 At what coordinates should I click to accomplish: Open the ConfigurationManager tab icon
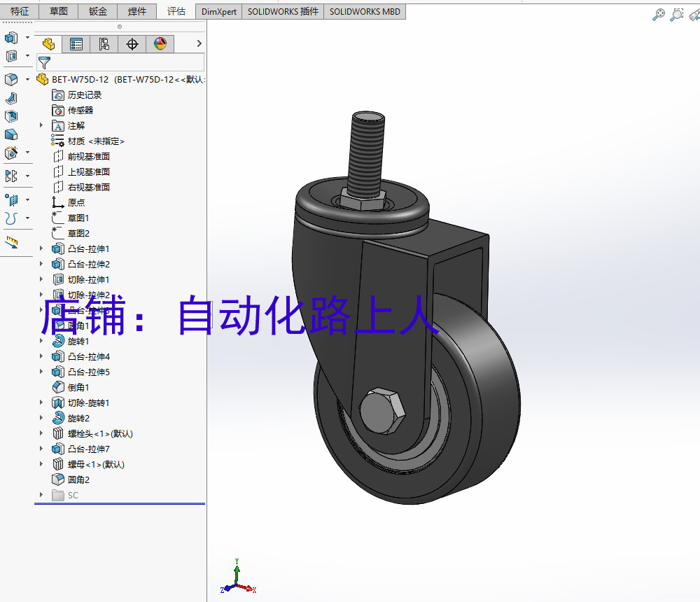click(x=104, y=44)
